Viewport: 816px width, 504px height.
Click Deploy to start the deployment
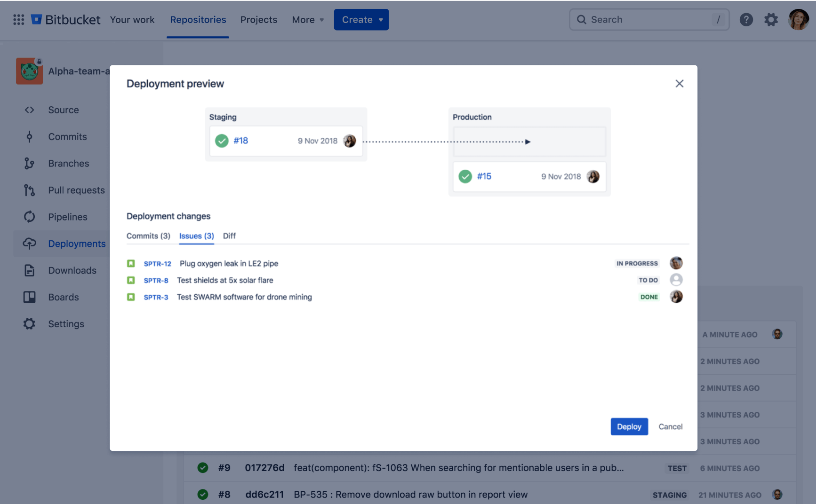[629, 426]
